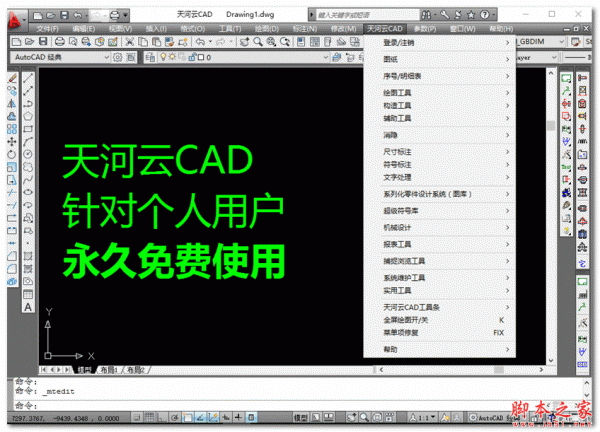Click the Plot printer icon in standard toolbar
This screenshot has width=600, height=432.
coord(59,41)
